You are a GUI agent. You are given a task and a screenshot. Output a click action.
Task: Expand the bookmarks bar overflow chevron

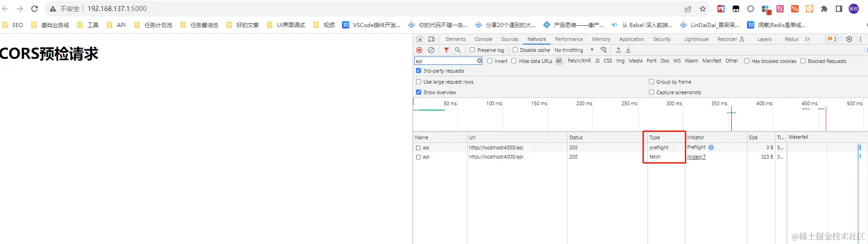(866, 25)
